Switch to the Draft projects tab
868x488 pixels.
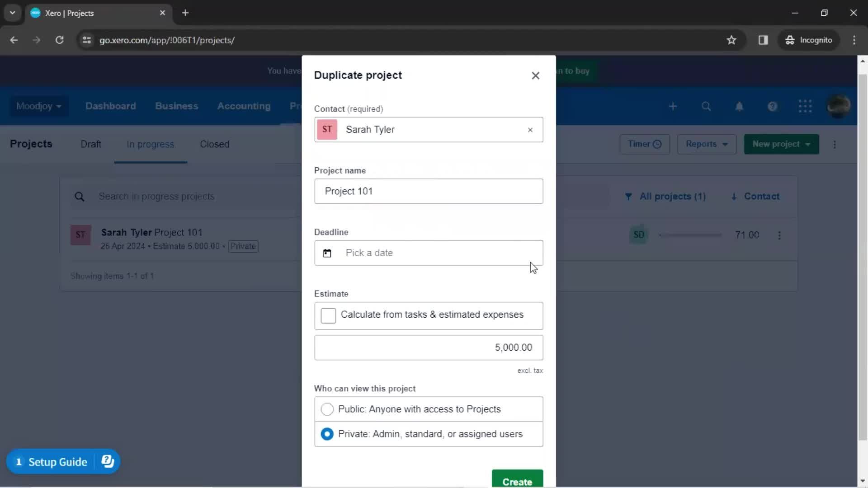point(91,144)
